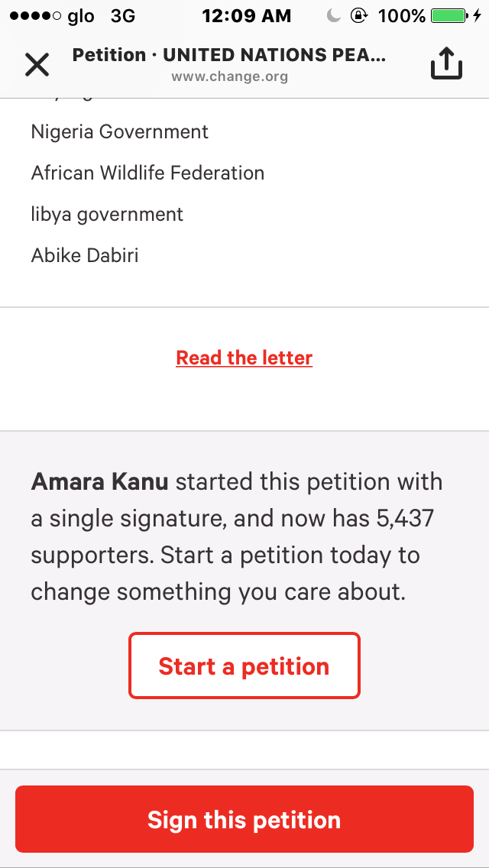
Task: Select African Wildlife Federation recipient
Action: pyautogui.click(x=147, y=173)
